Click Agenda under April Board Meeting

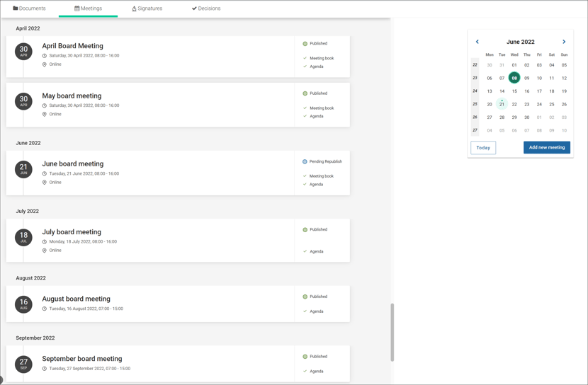pos(317,67)
